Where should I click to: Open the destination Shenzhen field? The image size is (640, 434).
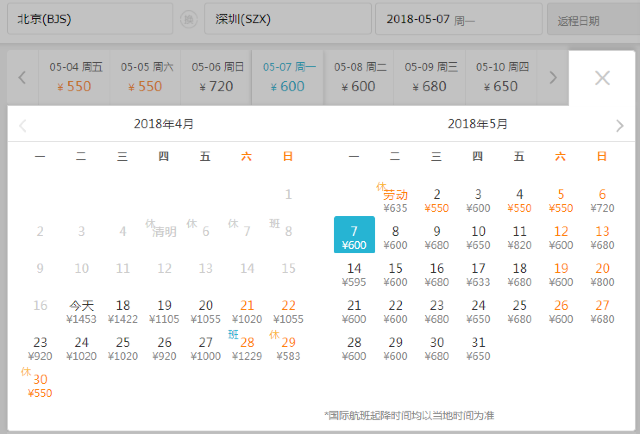point(288,19)
